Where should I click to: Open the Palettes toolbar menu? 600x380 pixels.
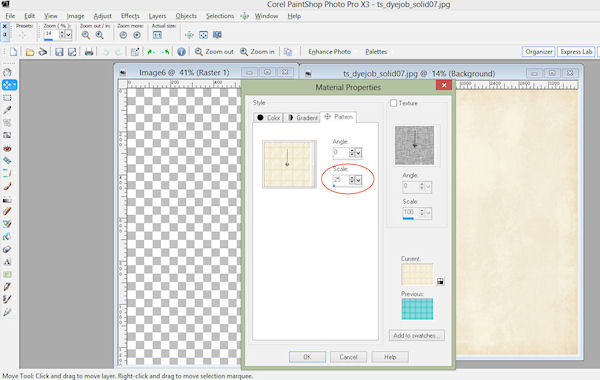tap(376, 52)
